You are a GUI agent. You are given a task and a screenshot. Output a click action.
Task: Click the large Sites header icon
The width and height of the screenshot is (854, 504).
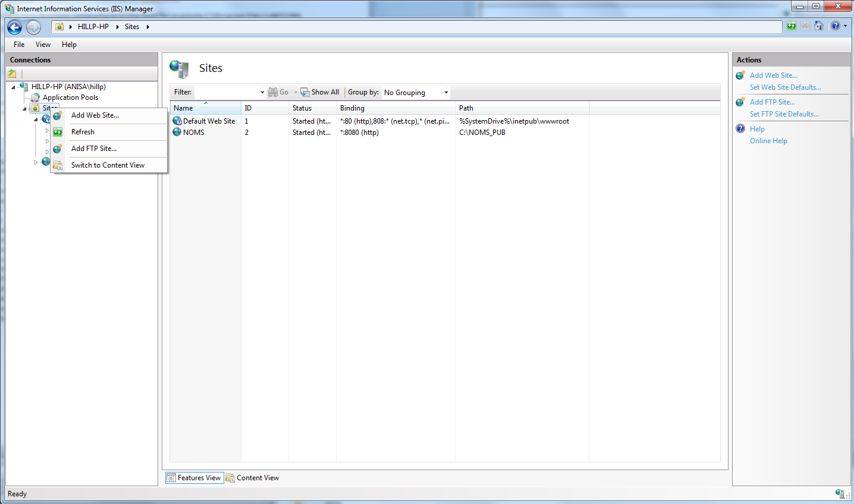pyautogui.click(x=179, y=68)
